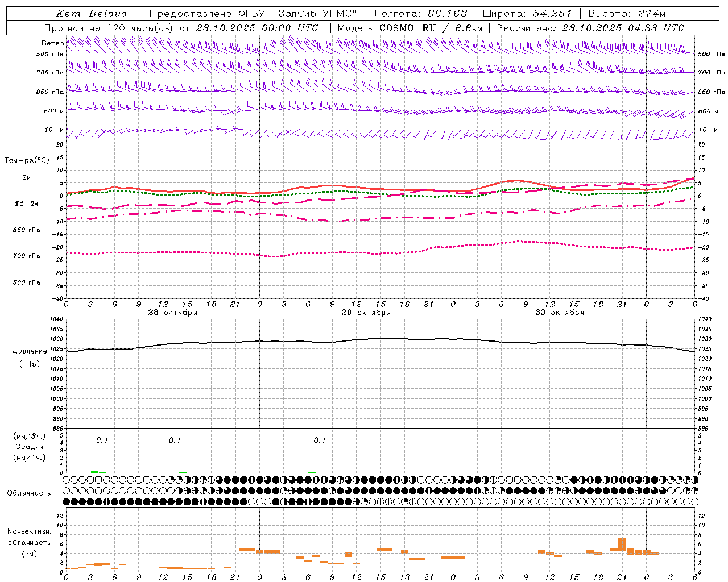728x582 pixels.
Task: Select the 'Долгота: 86.163' value
Action: pos(420,14)
